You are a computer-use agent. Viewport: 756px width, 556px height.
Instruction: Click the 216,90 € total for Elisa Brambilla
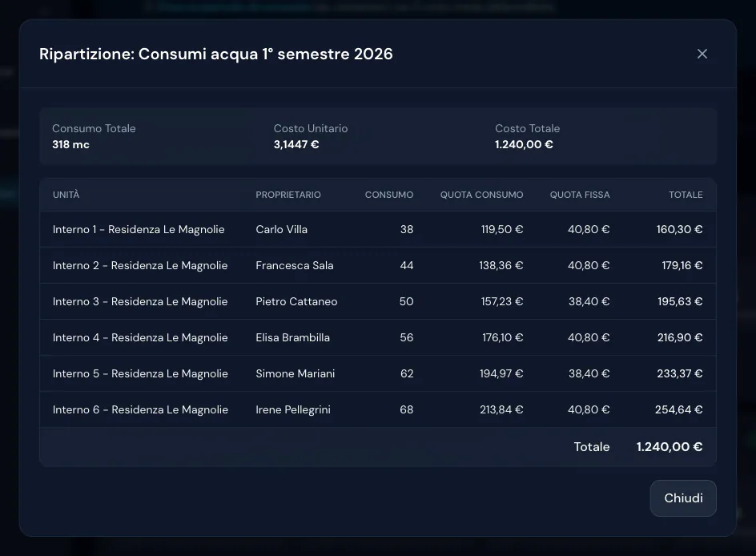(x=680, y=337)
